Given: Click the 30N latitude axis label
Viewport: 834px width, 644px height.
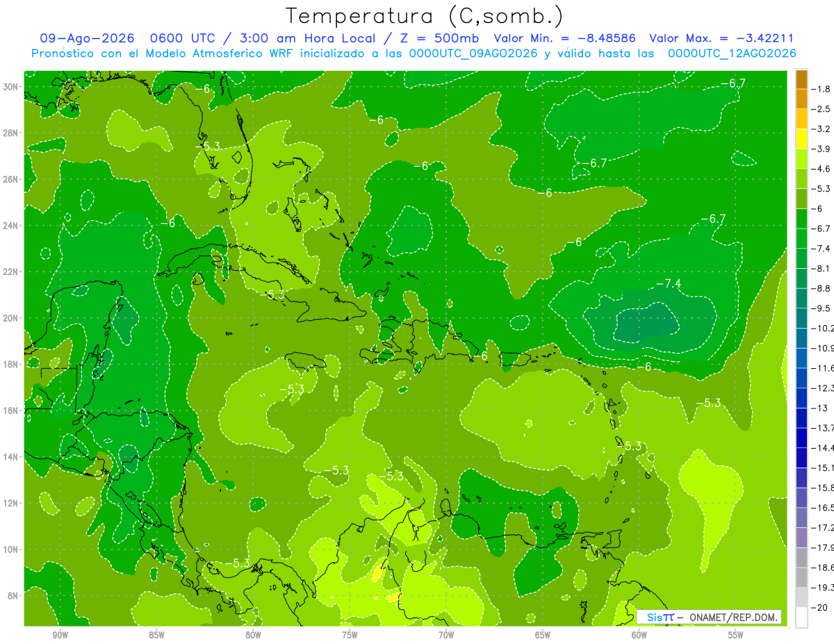Looking at the screenshot, I should 12,87.
